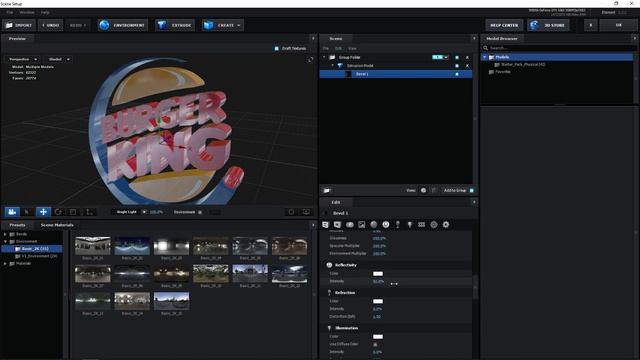Select the first environment preset thumbnail

coord(93,246)
